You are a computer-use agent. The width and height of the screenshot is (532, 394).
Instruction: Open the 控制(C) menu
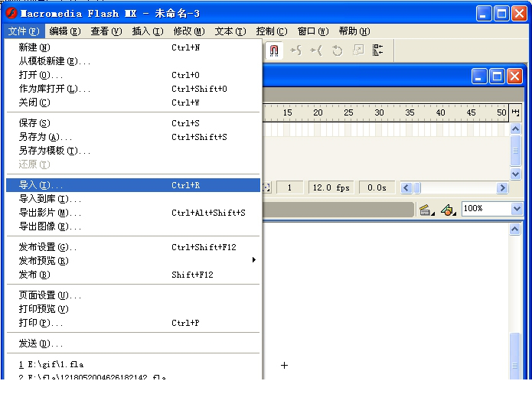click(272, 31)
